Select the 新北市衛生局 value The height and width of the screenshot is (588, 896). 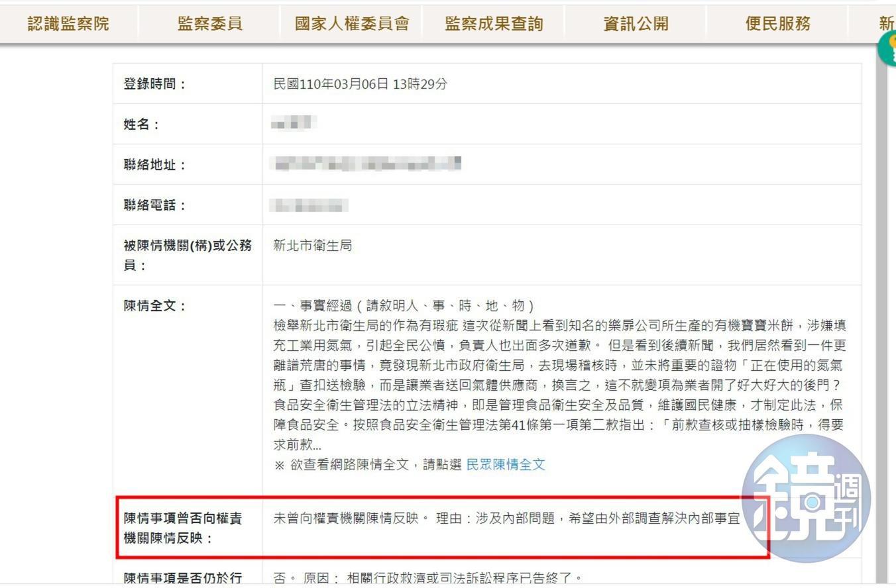313,246
